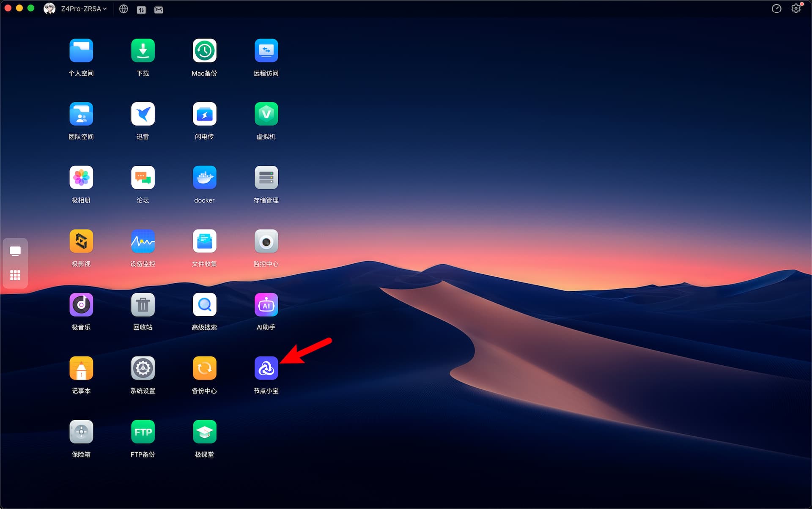Click the globe network icon in title bar
Viewport: 812px width, 509px height.
coord(123,9)
